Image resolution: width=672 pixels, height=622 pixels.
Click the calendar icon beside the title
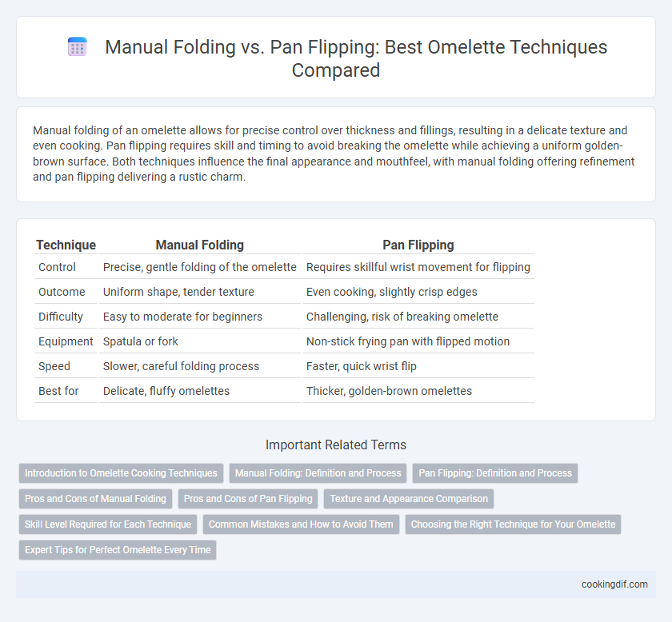point(78,46)
